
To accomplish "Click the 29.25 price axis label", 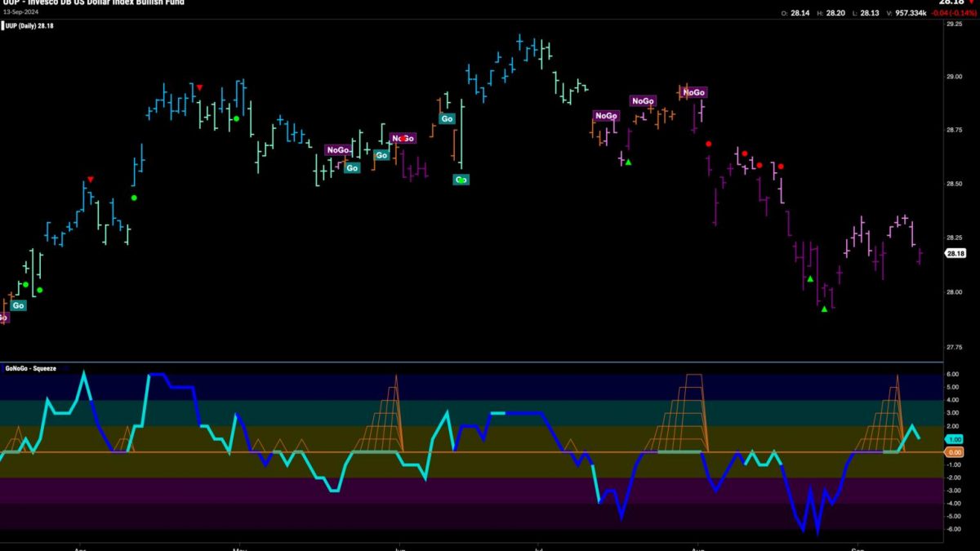I will pyautogui.click(x=955, y=24).
